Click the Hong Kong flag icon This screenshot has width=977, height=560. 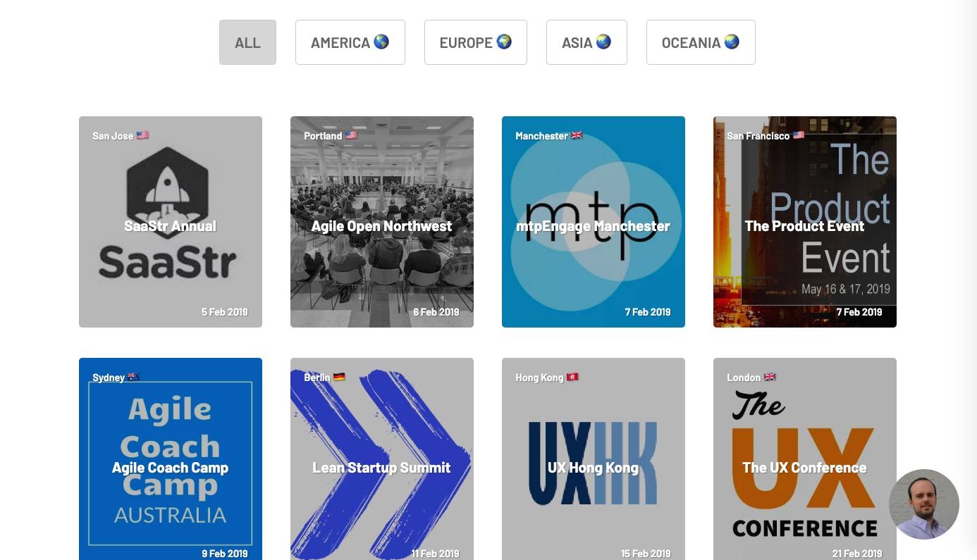[572, 377]
